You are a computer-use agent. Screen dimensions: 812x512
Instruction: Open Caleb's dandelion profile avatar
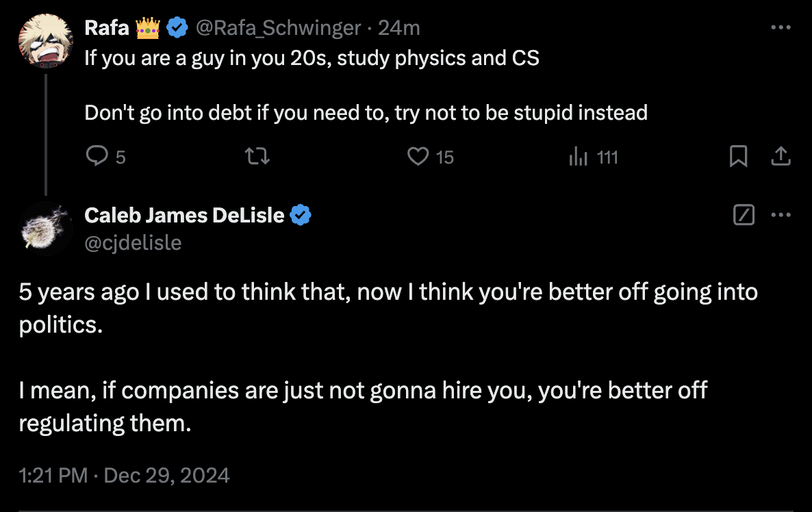coord(46,229)
